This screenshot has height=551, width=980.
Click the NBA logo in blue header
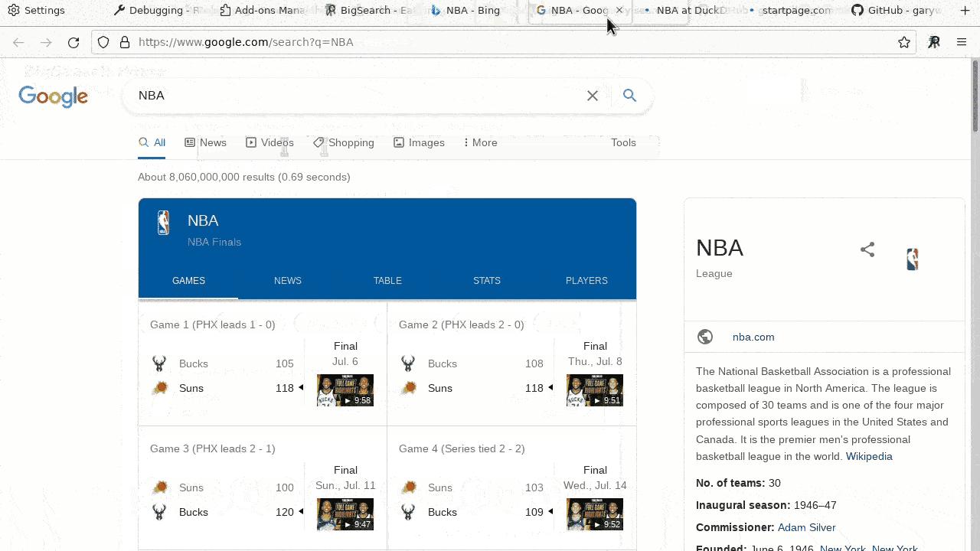tap(163, 223)
